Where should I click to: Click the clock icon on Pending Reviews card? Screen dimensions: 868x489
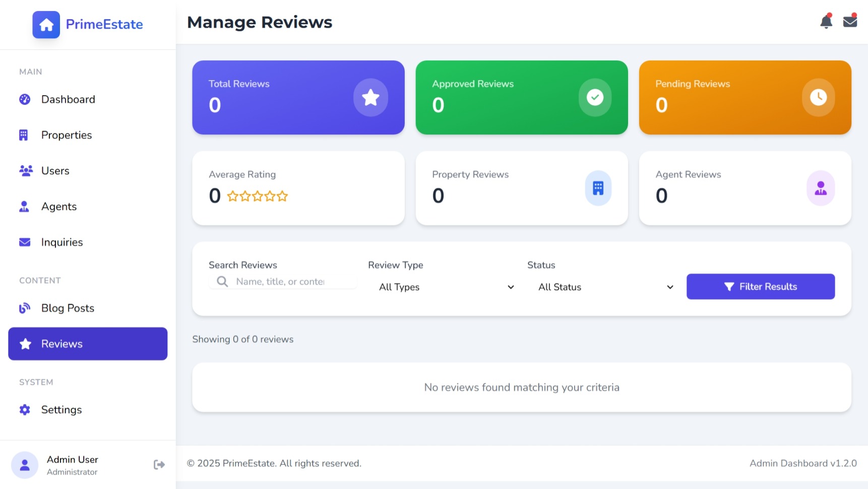coord(818,97)
